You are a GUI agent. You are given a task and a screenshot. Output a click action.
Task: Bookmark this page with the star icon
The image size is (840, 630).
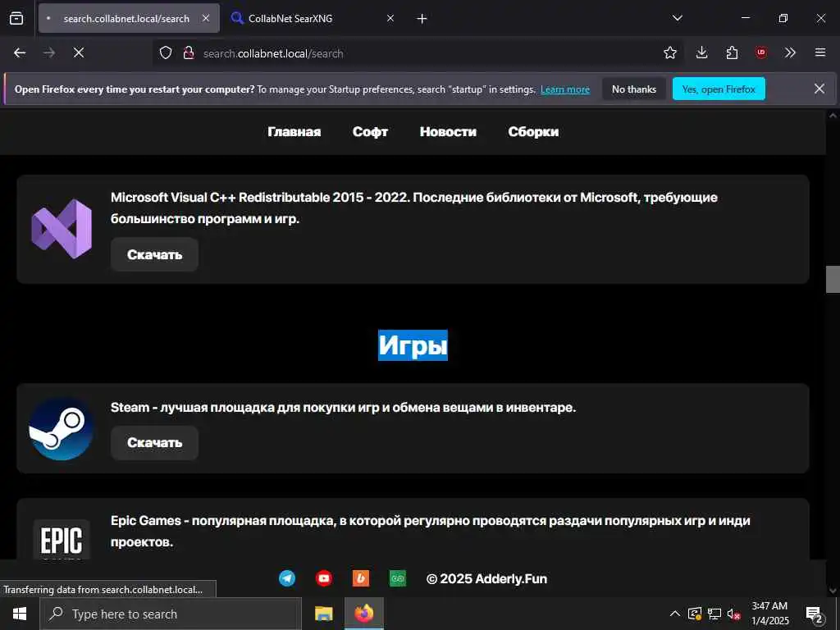click(x=669, y=52)
